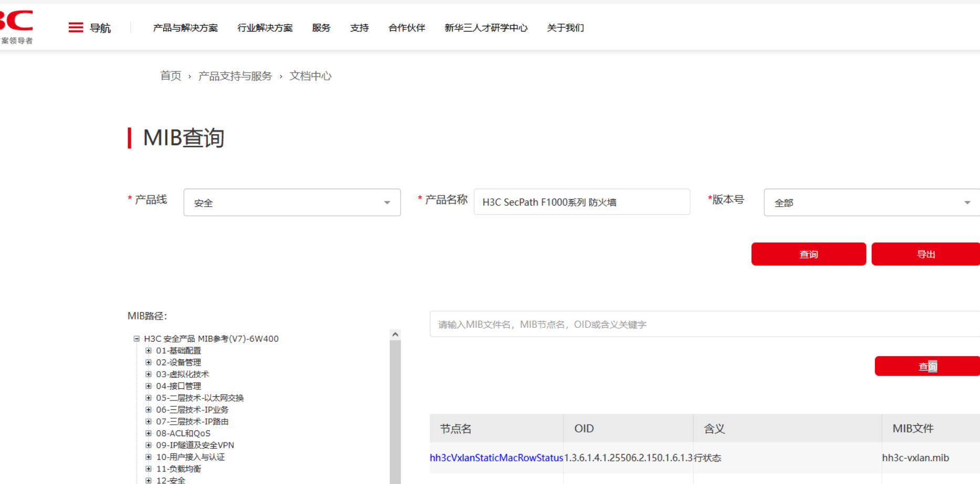The width and height of the screenshot is (980, 484).
Task: Expand the 11-负载均衡 tree node
Action: pyautogui.click(x=149, y=469)
